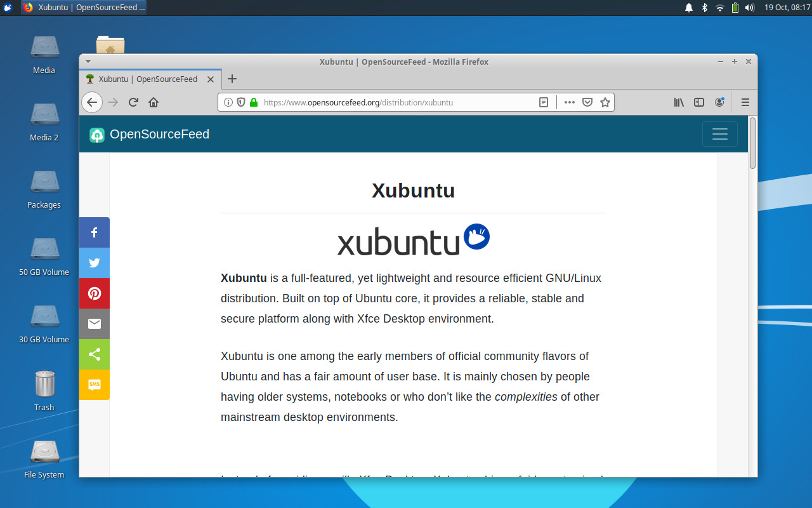Share the article on Facebook
Viewport: 812px width, 508px height.
click(x=94, y=232)
